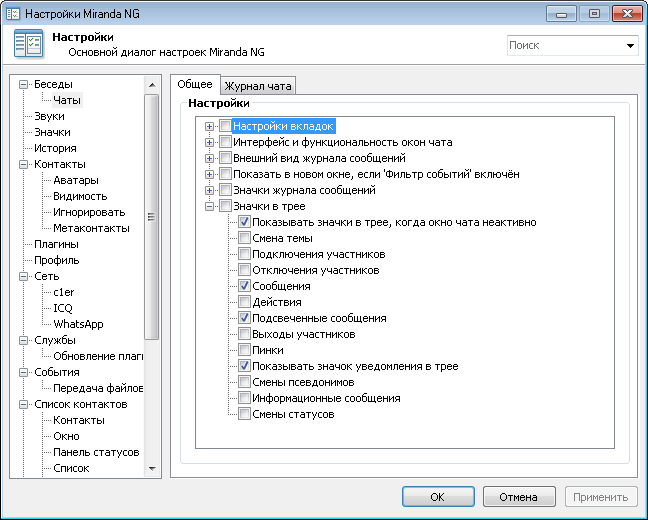Collapse the 'События' tree branch
The height and width of the screenshot is (520, 648).
click(24, 372)
